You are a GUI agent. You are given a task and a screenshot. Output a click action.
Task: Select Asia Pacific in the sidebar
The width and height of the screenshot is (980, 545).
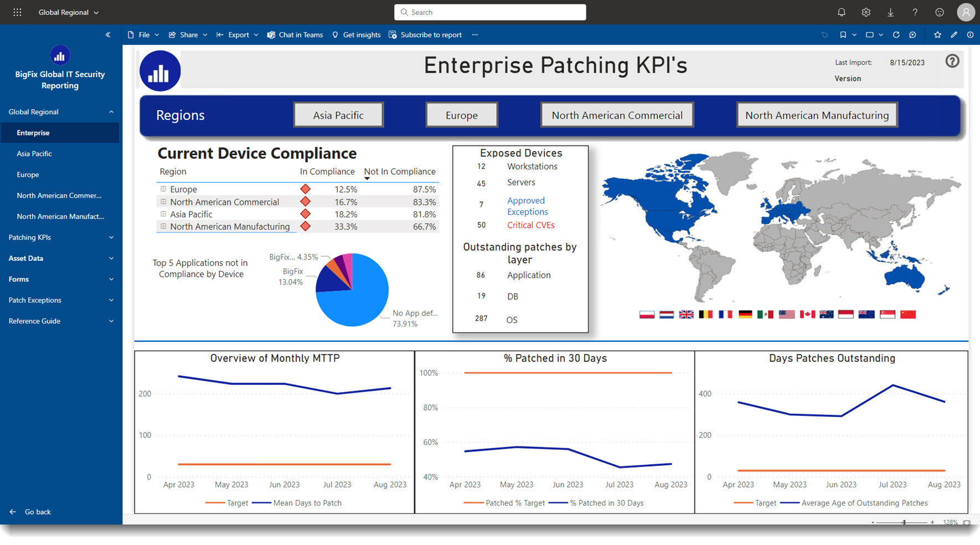(x=34, y=154)
